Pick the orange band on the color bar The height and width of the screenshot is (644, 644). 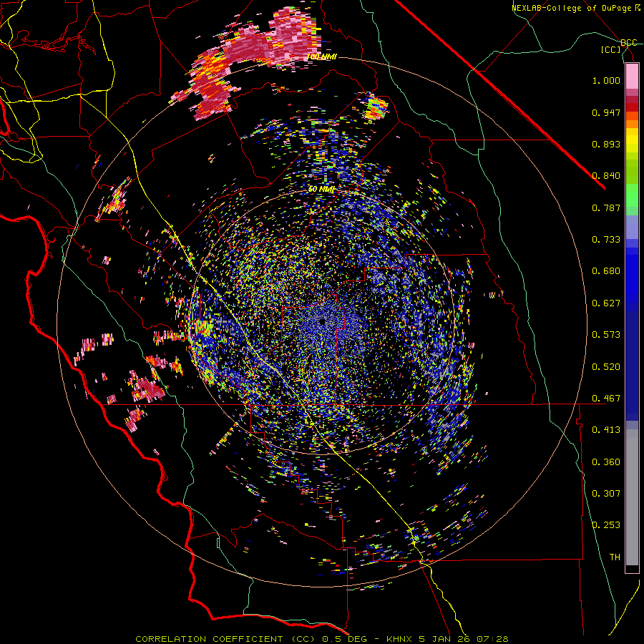click(x=632, y=124)
